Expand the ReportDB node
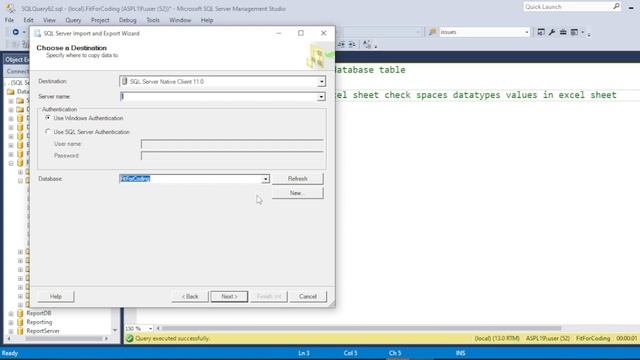Viewport: 640px width, 360px height. click(x=11, y=313)
